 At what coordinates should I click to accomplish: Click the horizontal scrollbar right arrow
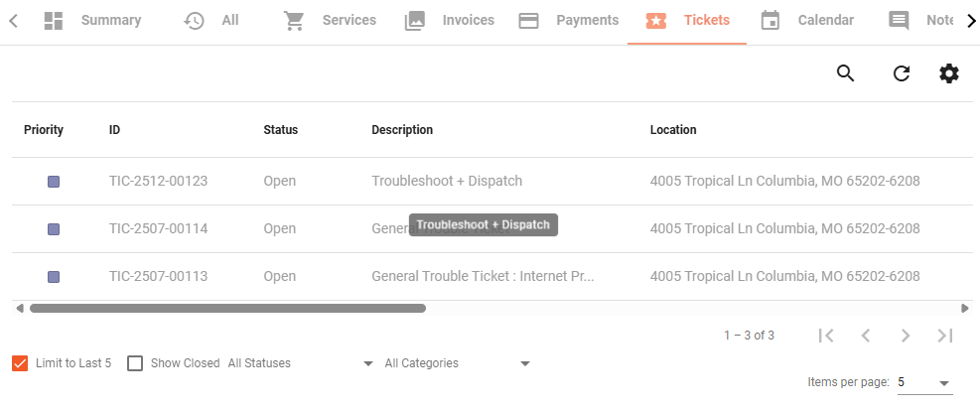pos(964,308)
